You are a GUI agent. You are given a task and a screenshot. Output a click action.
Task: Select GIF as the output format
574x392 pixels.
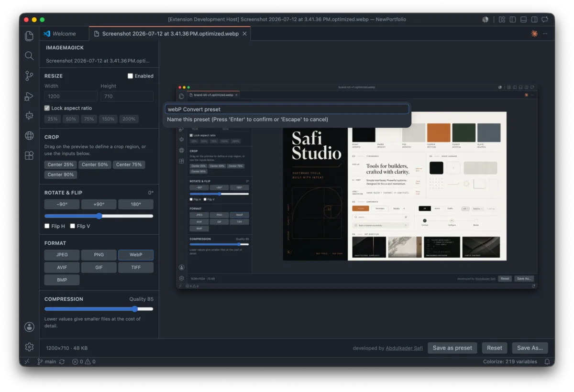click(x=99, y=267)
